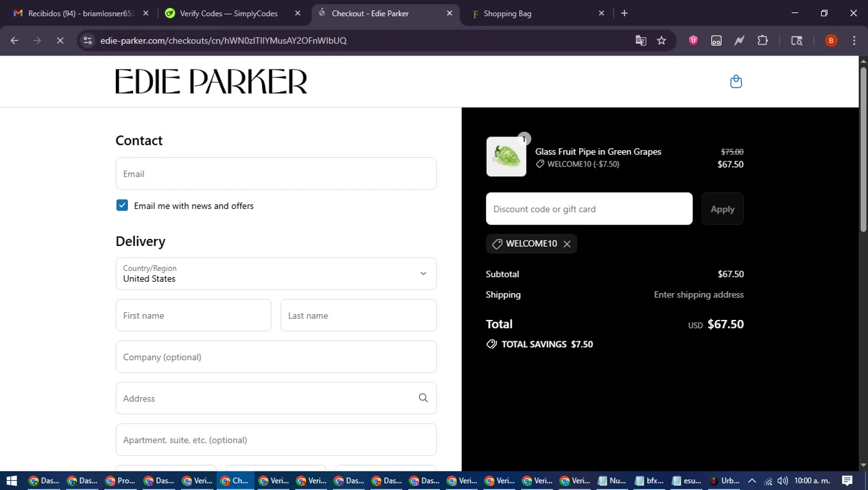The height and width of the screenshot is (490, 868).
Task: Click the Email input field
Action: (x=276, y=174)
